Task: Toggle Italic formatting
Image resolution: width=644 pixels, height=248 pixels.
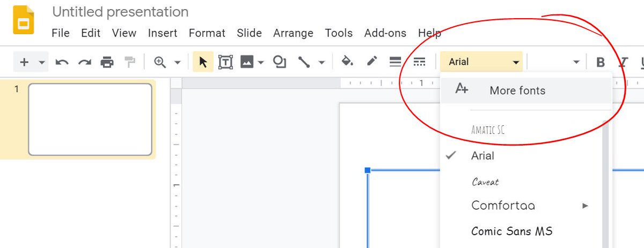Action: [x=624, y=62]
